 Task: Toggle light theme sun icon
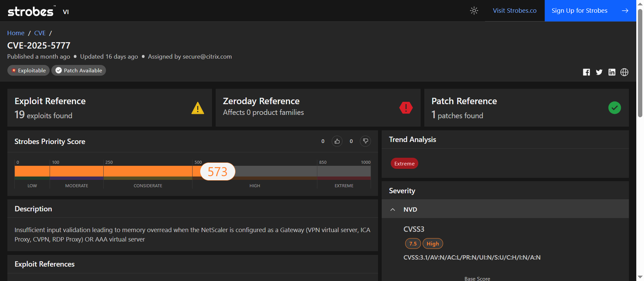click(x=474, y=11)
